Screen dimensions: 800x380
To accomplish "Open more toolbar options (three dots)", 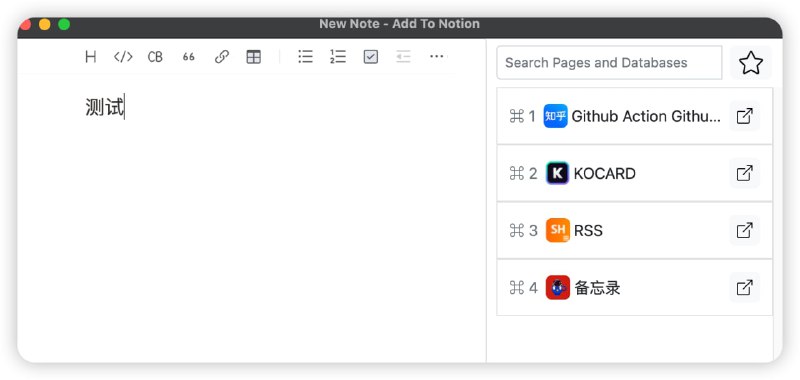I will 437,57.
